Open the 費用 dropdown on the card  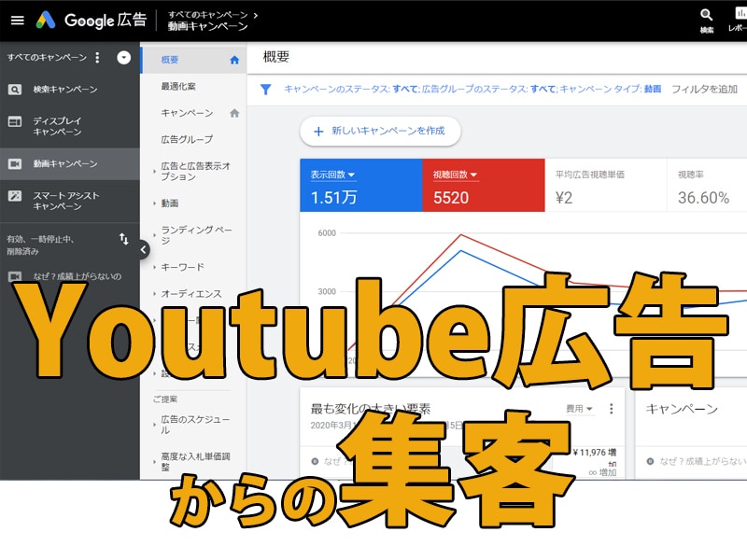point(579,409)
